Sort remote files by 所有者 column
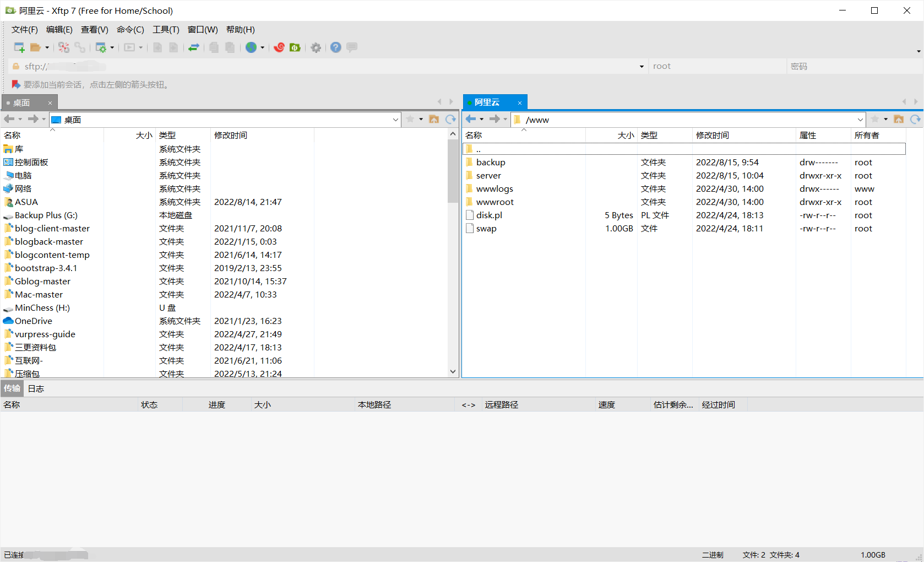The height and width of the screenshot is (562, 924). (x=878, y=135)
